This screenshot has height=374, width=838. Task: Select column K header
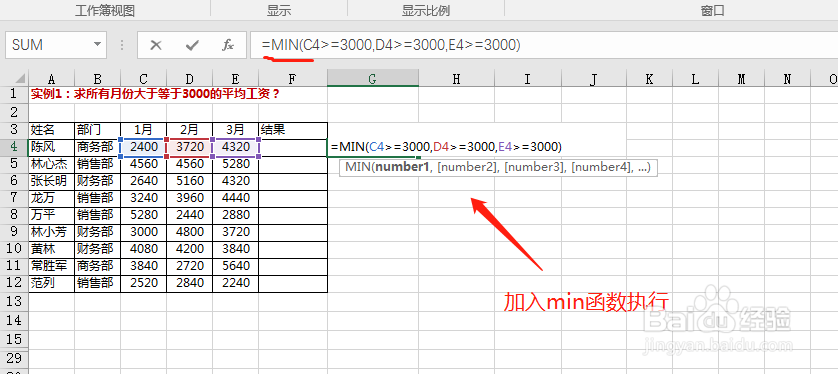pyautogui.click(x=649, y=79)
